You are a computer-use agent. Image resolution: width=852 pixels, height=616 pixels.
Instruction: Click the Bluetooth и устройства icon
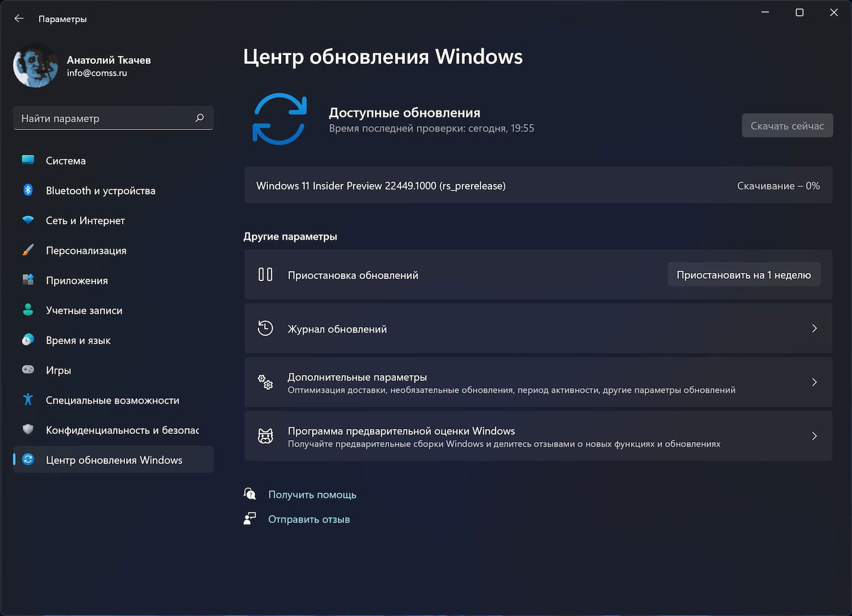pos(28,190)
